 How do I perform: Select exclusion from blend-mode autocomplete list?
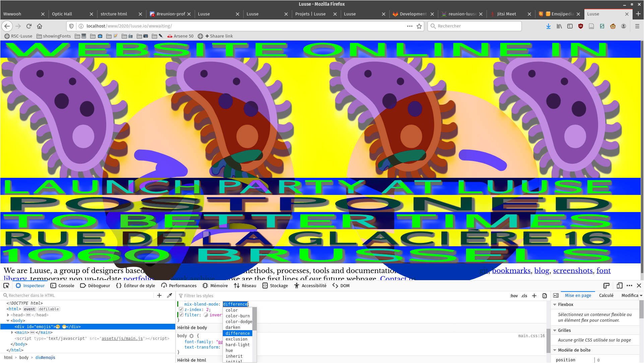coord(237,339)
